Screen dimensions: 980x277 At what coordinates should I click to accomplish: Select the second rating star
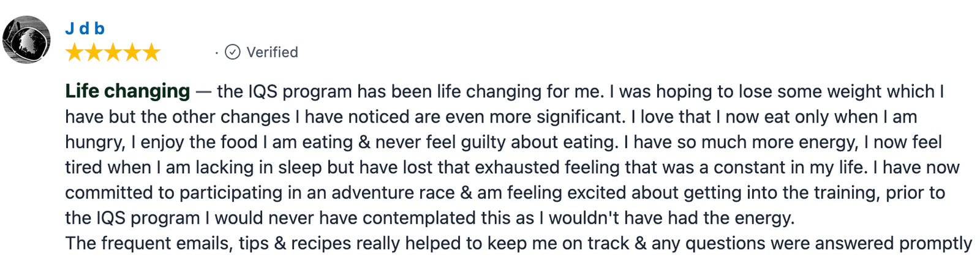click(x=94, y=53)
